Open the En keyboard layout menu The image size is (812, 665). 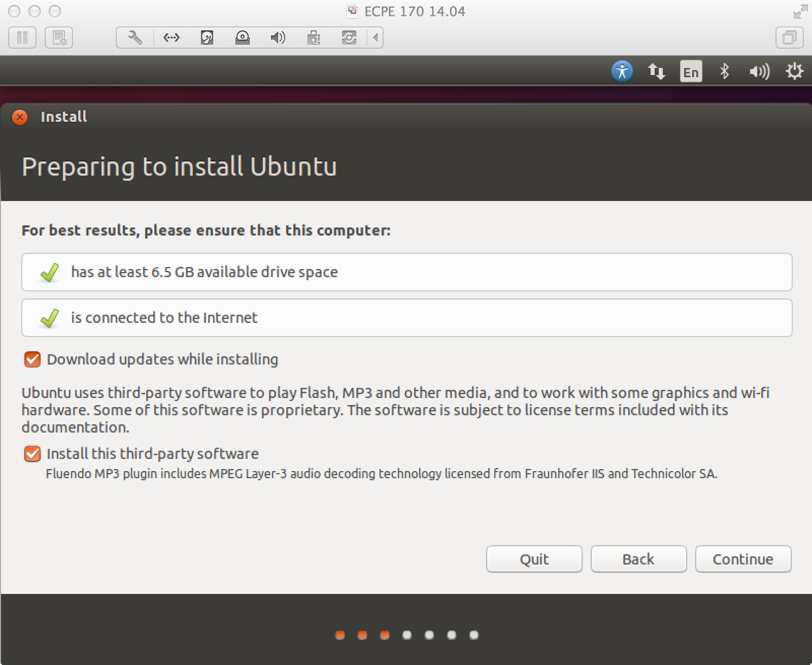point(690,72)
